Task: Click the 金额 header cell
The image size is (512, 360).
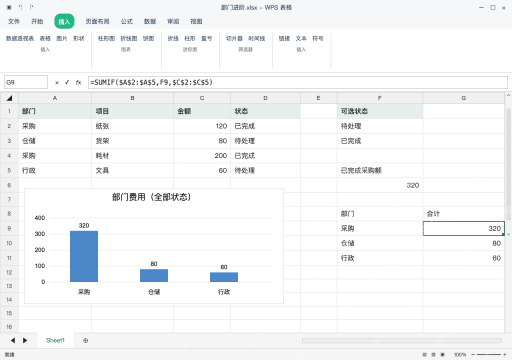Action: pos(202,111)
